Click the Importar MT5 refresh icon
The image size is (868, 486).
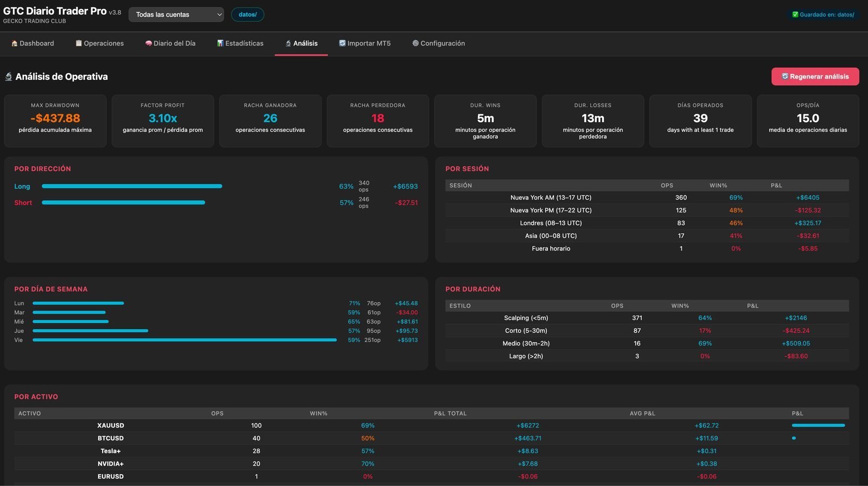pos(342,43)
